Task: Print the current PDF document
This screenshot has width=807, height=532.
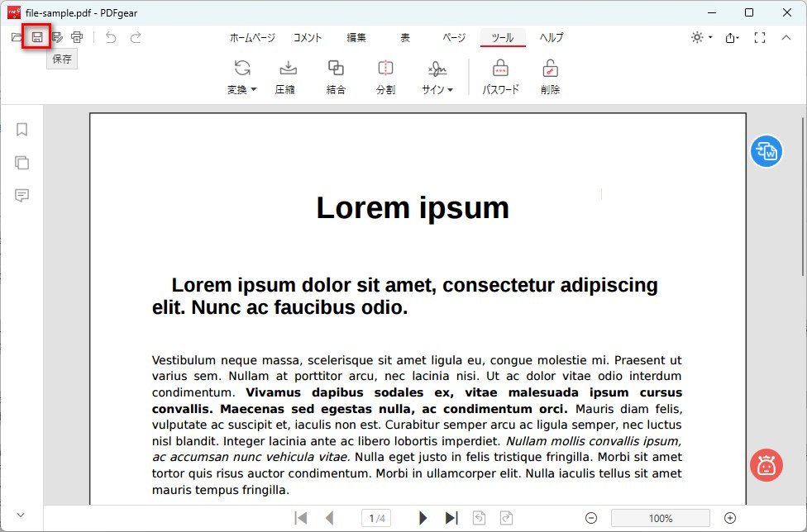Action: coord(77,36)
